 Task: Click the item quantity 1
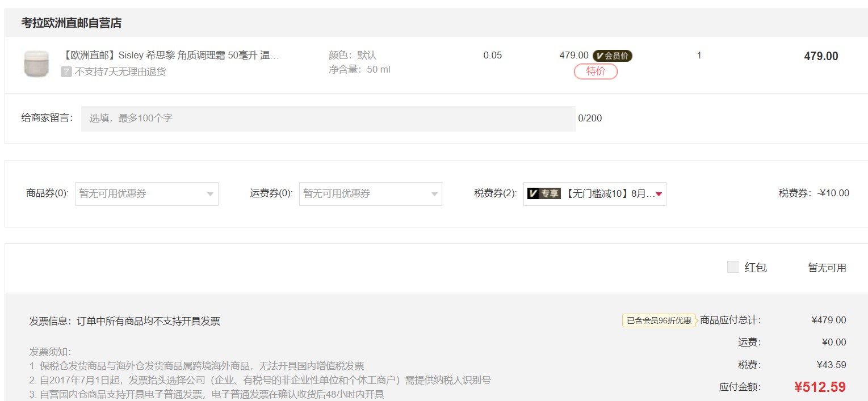(x=699, y=55)
